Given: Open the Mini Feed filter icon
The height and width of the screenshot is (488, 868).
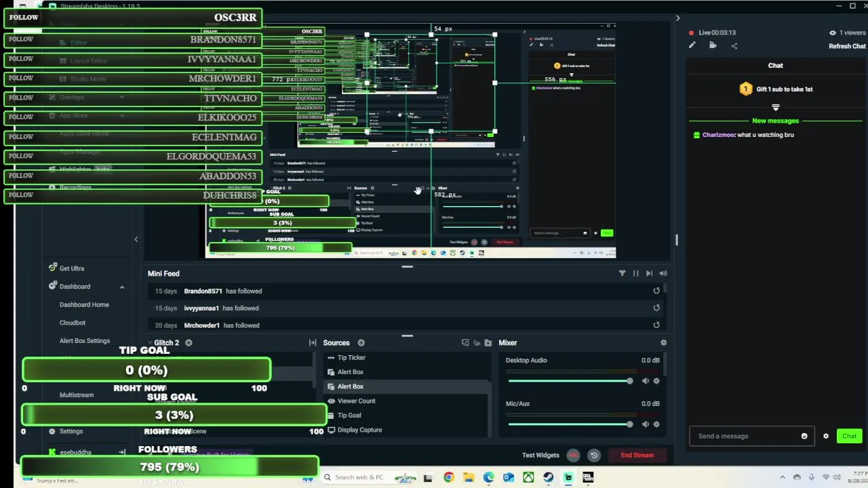Looking at the screenshot, I should [x=622, y=273].
